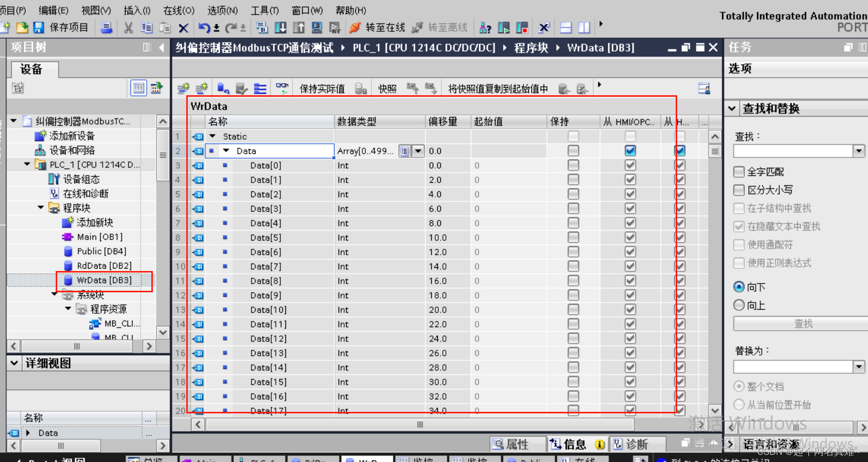868x462 pixels.
Task: Collapse the Program blocks folder
Action: click(x=40, y=207)
